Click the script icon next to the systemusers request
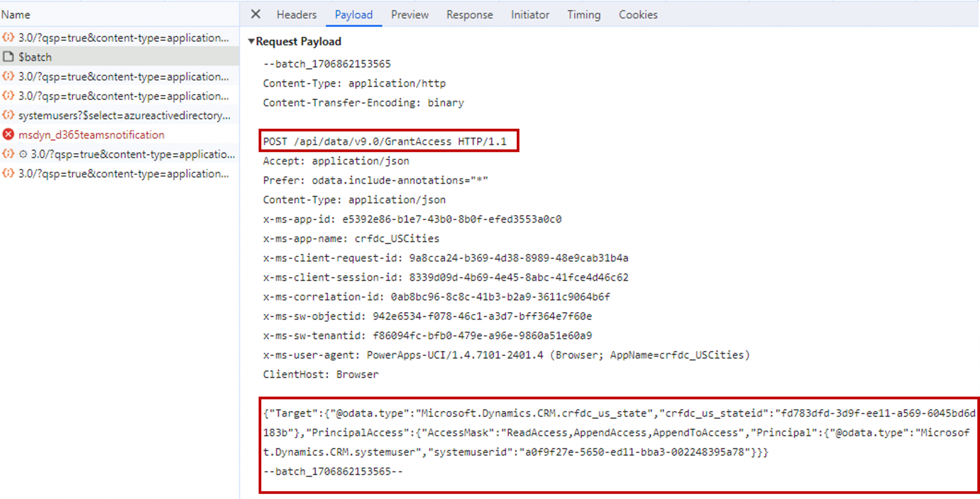Image resolution: width=980 pixels, height=499 pixels. [x=8, y=115]
